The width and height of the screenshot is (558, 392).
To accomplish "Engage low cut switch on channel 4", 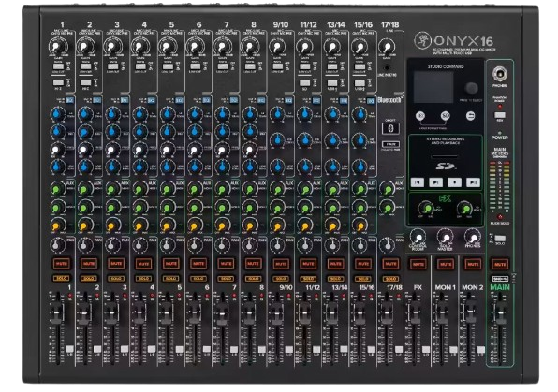I will pos(140,66).
